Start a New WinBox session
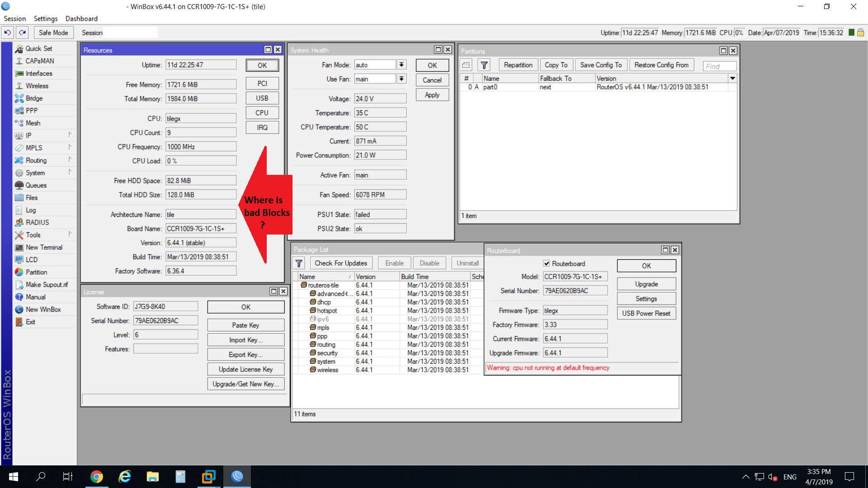Screen dimensions: 868x488 point(43,310)
